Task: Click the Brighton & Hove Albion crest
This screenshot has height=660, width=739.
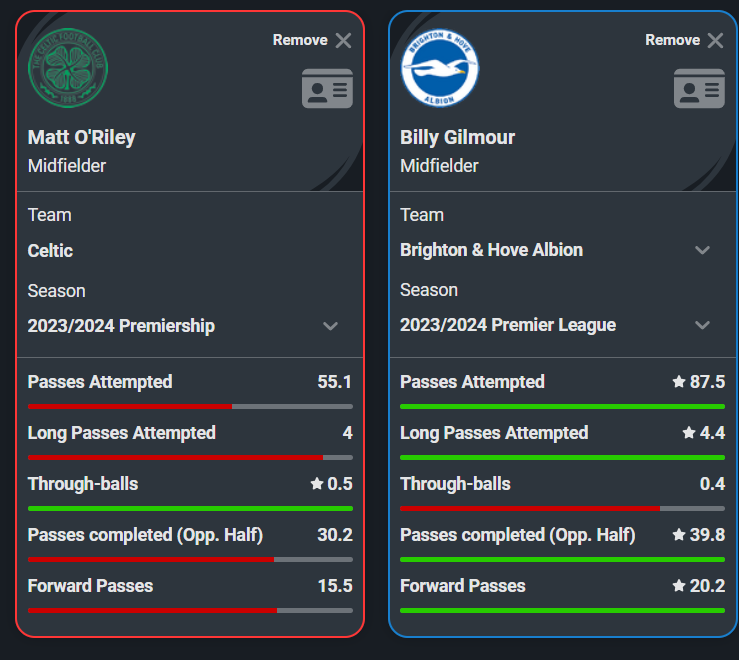Action: pos(440,68)
